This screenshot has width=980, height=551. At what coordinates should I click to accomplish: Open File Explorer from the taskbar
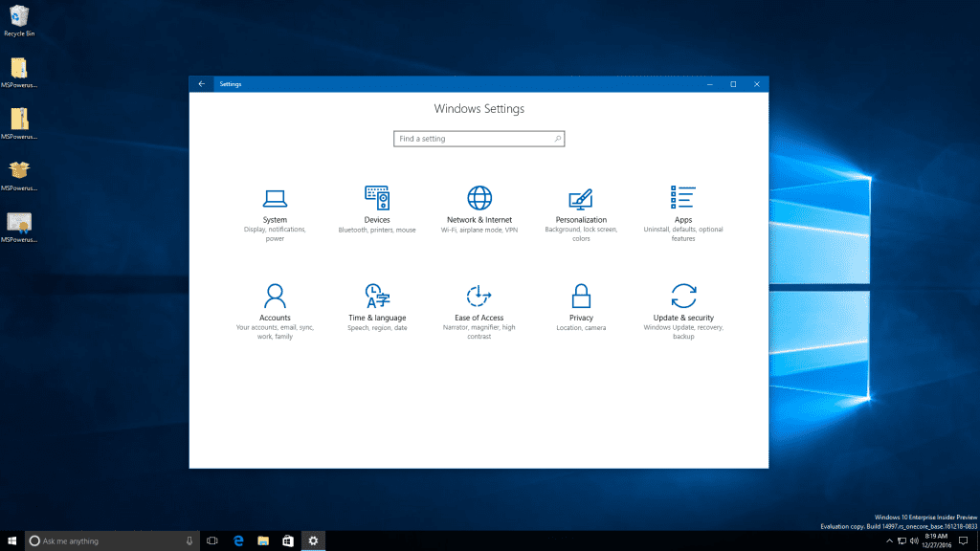pos(263,541)
